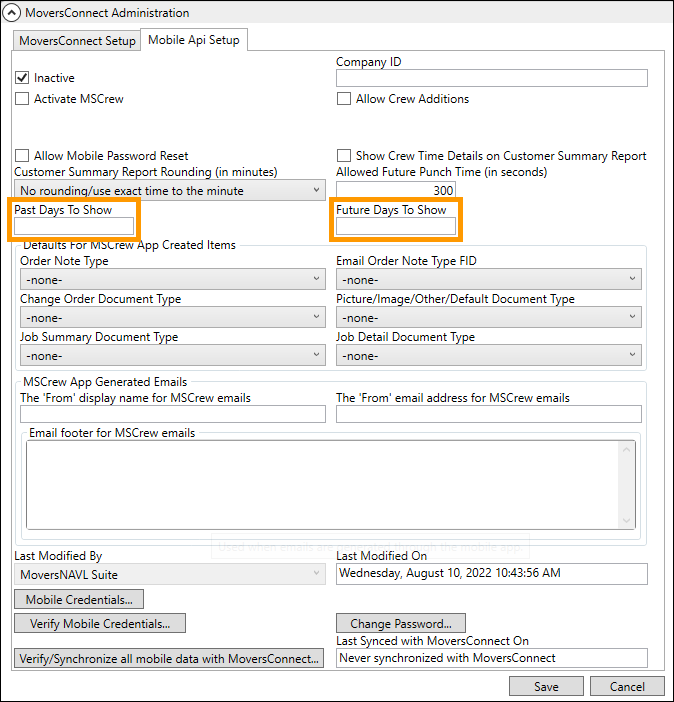The width and height of the screenshot is (674, 702).
Task: Open Email Order Note Type FID dropdown
Action: [488, 280]
